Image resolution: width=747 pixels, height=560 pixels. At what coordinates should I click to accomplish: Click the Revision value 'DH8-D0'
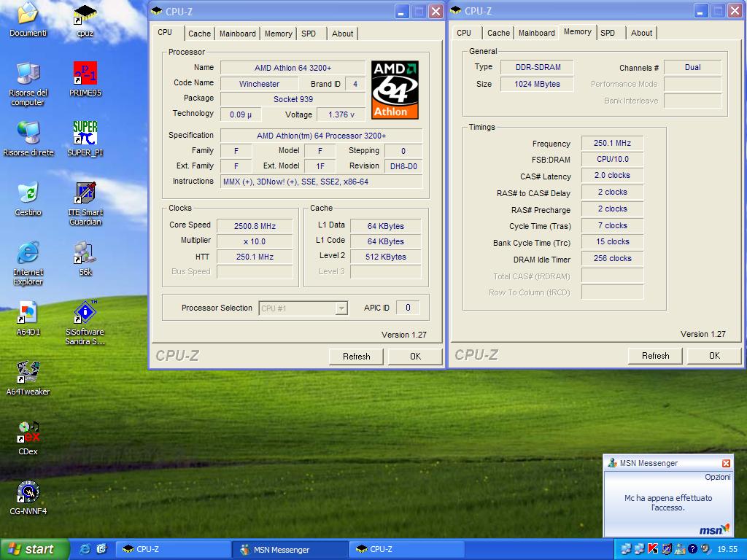coord(403,166)
